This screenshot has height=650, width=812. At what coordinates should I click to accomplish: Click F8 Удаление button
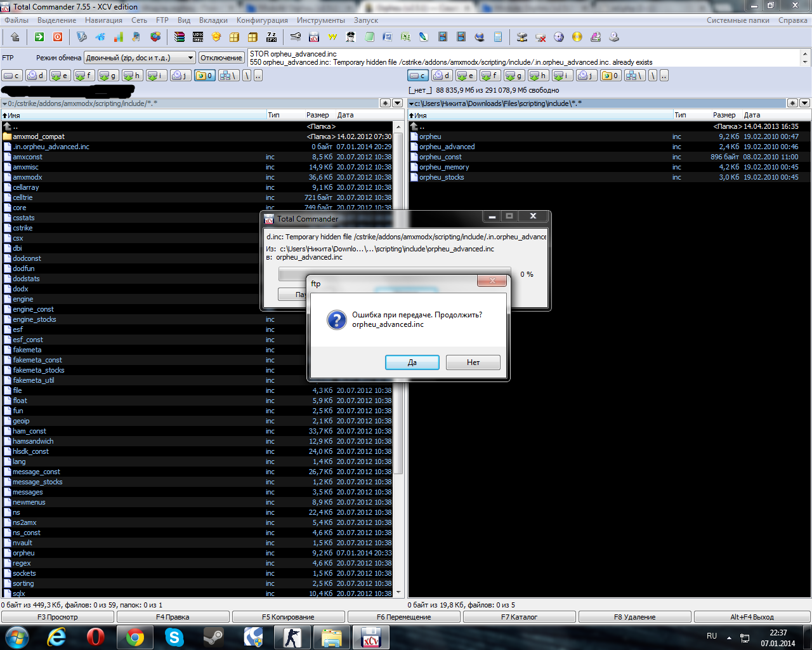[635, 617]
